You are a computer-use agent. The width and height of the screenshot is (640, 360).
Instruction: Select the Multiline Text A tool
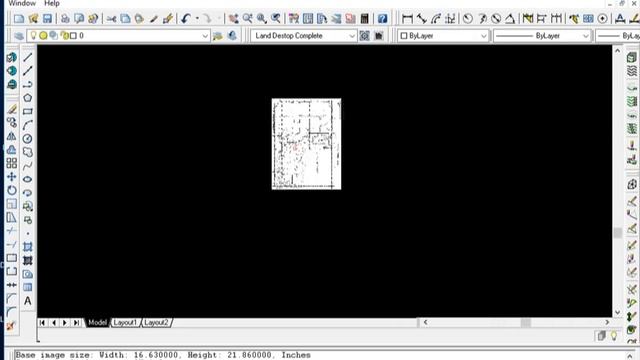tap(27, 301)
